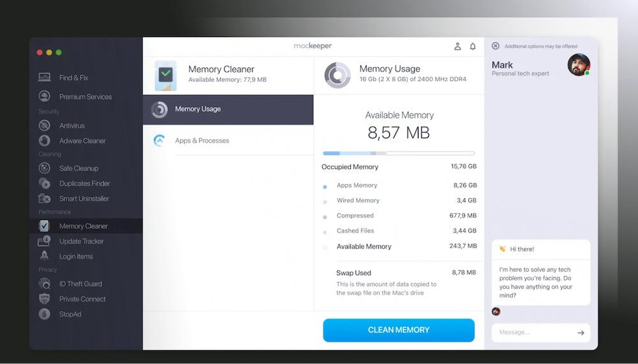638x364 pixels.
Task: Open Login Items rocket icon
Action: 45,256
